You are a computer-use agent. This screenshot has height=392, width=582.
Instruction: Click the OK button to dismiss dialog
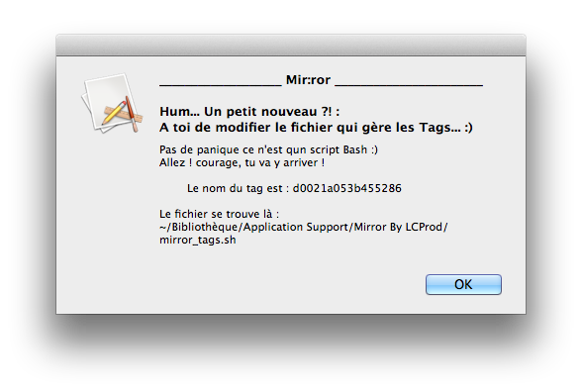pyautogui.click(x=463, y=285)
